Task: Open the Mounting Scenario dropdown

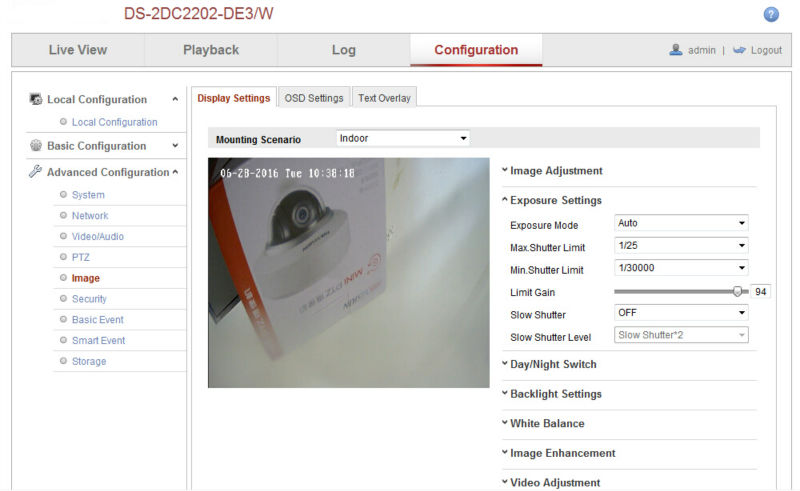Action: point(402,138)
